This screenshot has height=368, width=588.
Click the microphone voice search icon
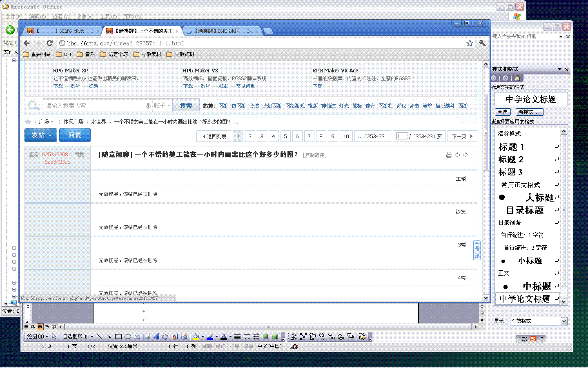point(148,105)
